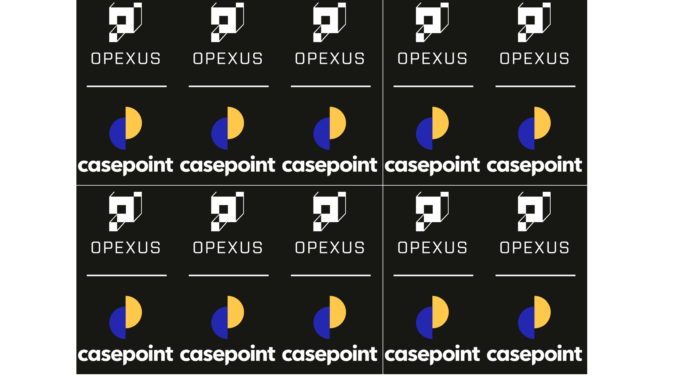Click the casepoint wordmark in top row's third tile

(x=329, y=165)
